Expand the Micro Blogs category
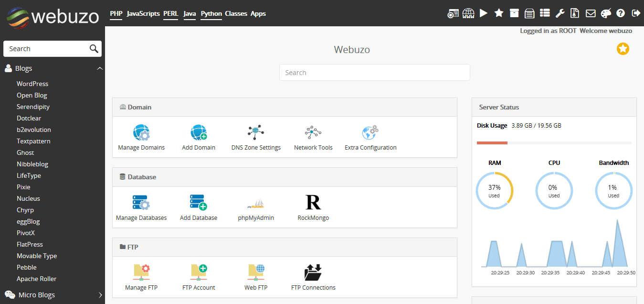 [100, 295]
